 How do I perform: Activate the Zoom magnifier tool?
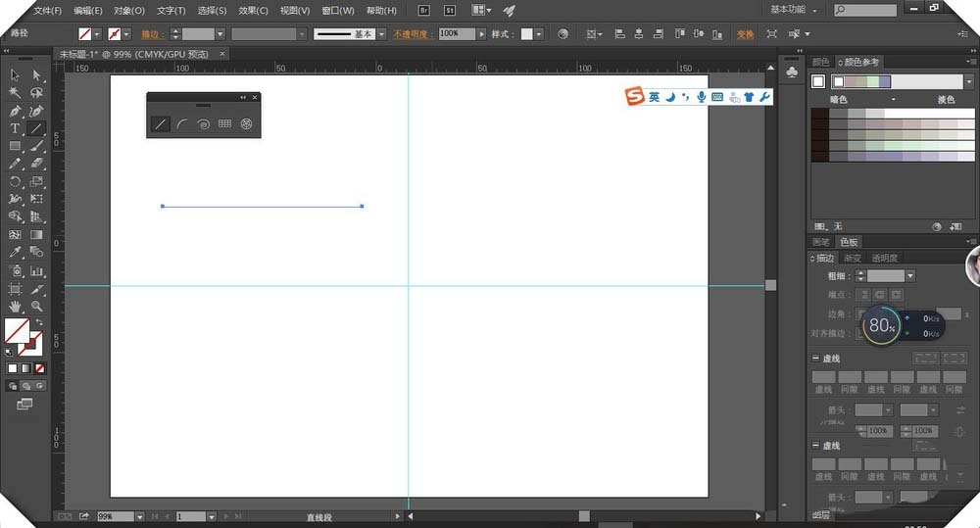tap(36, 307)
